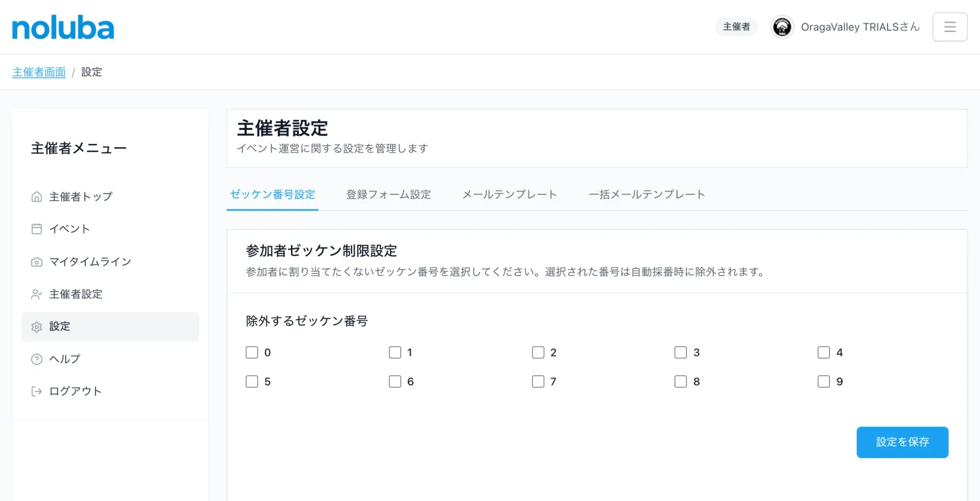The height and width of the screenshot is (501, 980).
Task: Click the 参加者ゼッケン制限設定 heading
Action: pos(322,251)
